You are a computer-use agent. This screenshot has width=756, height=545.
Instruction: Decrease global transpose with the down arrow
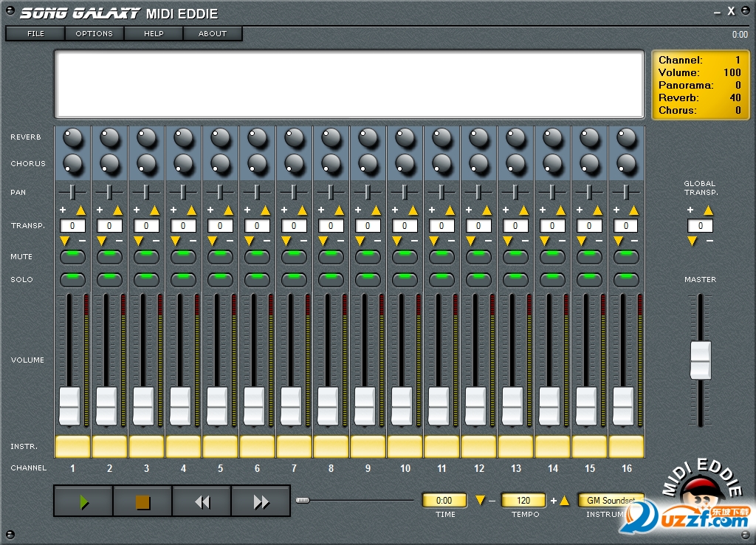pyautogui.click(x=693, y=241)
